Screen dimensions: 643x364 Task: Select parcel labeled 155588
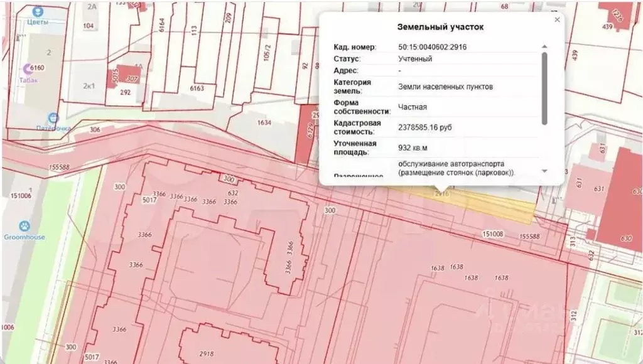[x=60, y=165]
